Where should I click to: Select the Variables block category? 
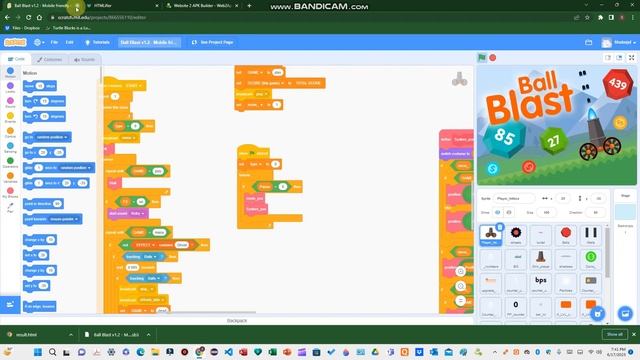click(10, 178)
